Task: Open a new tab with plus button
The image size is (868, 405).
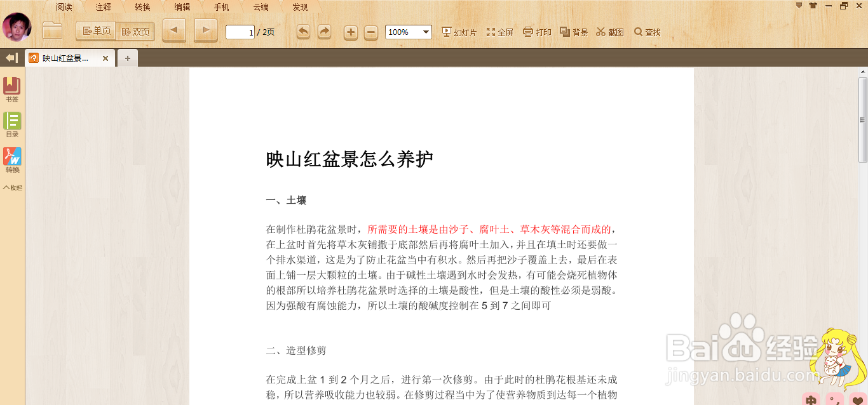Action: click(x=128, y=58)
